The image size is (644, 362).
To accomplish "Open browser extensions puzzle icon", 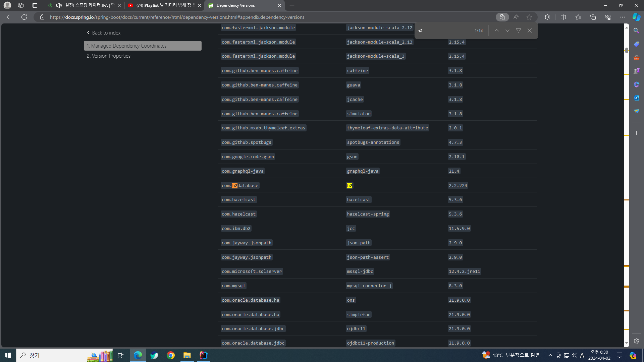I will [x=547, y=17].
